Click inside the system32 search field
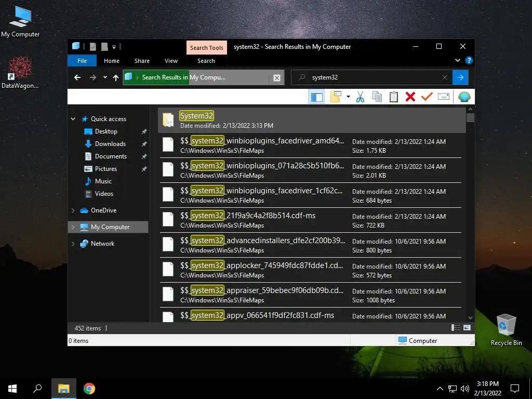Image resolution: width=532 pixels, height=399 pixels. [373, 78]
